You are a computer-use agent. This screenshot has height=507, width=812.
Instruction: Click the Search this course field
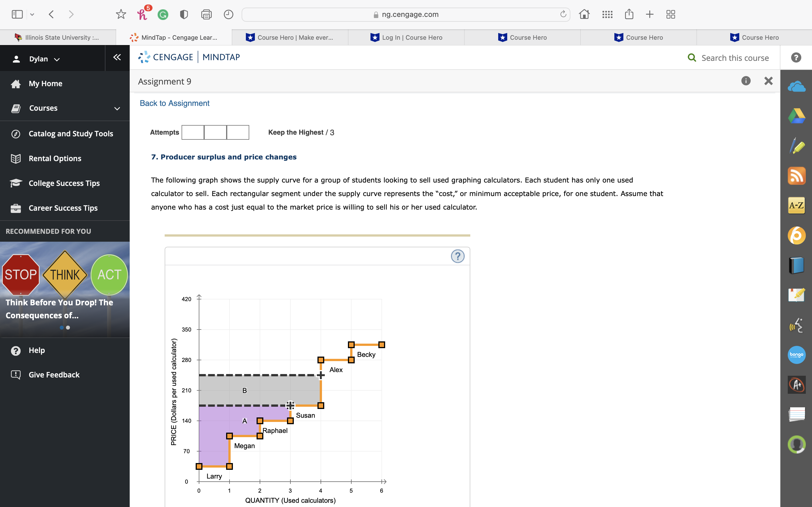(x=735, y=58)
